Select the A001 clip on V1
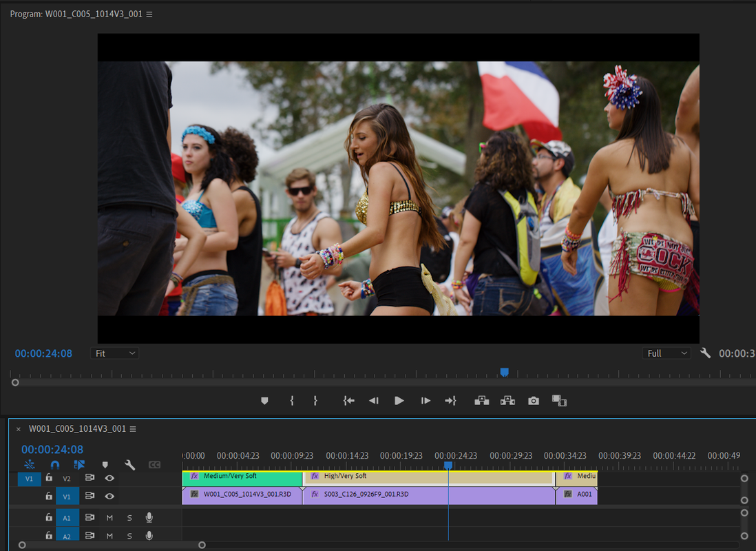Image resolution: width=756 pixels, height=551 pixels. 577,495
